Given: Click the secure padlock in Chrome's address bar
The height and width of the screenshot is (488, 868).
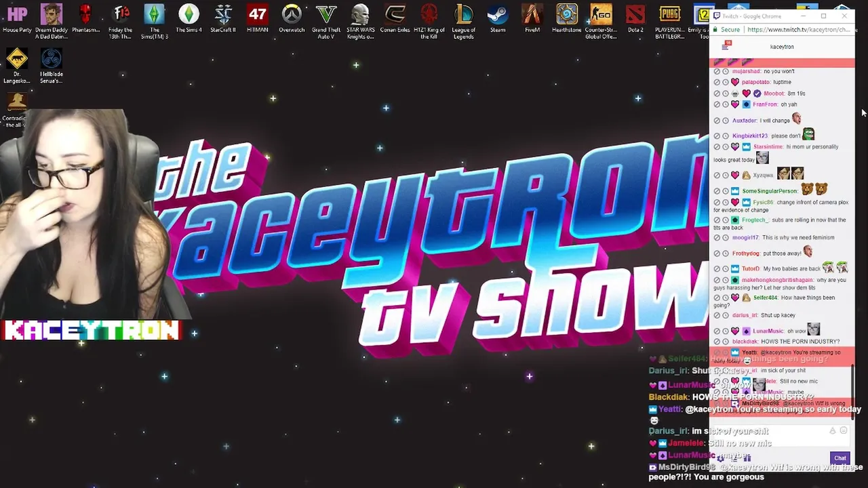Looking at the screenshot, I should pyautogui.click(x=716, y=30).
